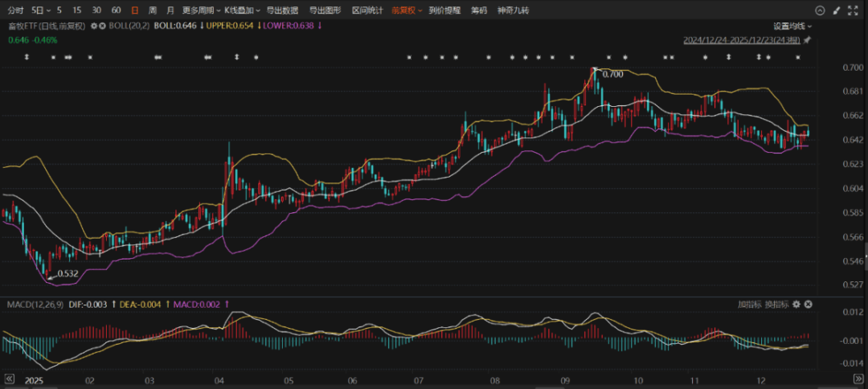The width and height of the screenshot is (868, 389).
Task: Close the MACD indicator panel
Action: [808, 305]
